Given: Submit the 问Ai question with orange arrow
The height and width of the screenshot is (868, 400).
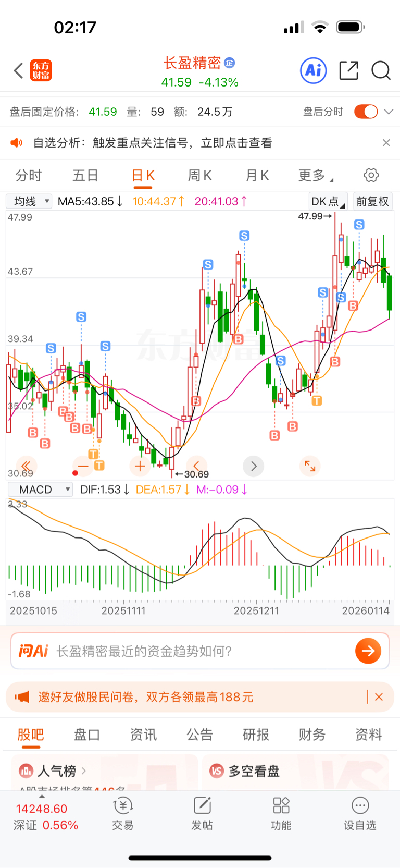Looking at the screenshot, I should [x=368, y=651].
